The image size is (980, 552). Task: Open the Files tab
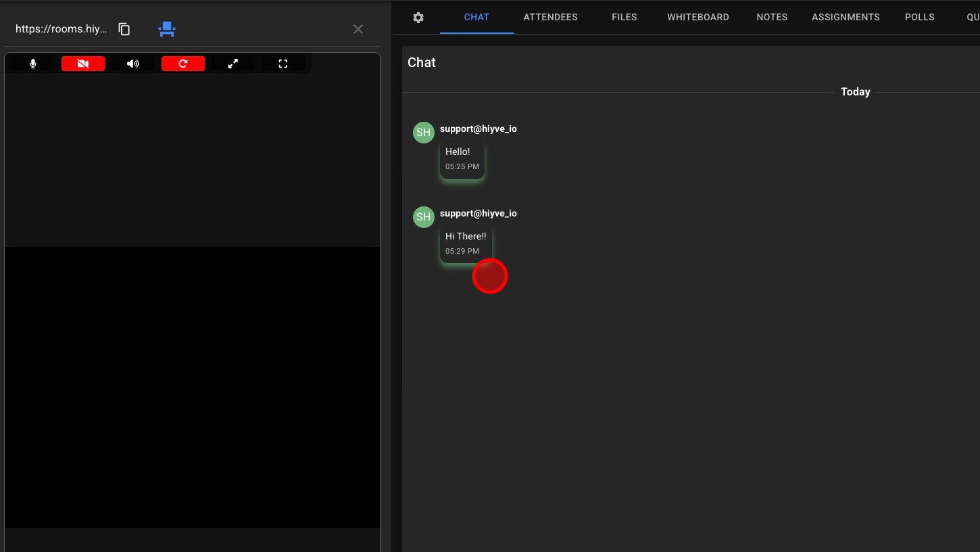pyautogui.click(x=624, y=17)
